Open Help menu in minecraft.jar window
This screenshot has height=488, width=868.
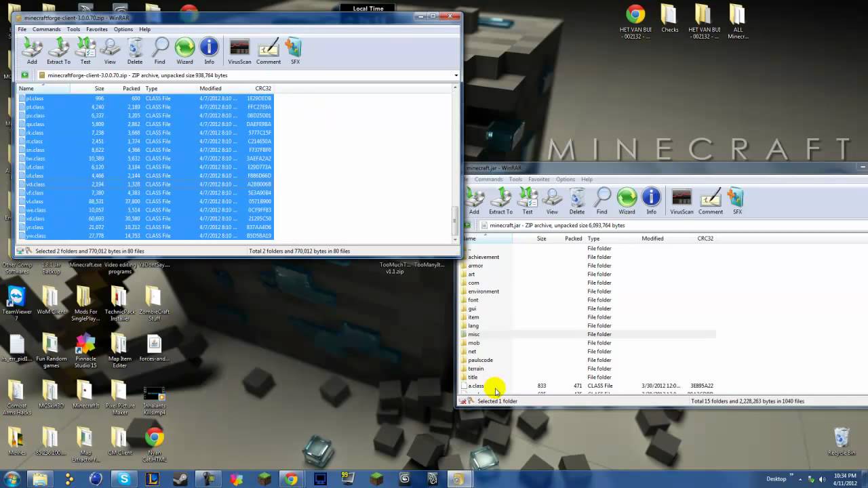[587, 180]
